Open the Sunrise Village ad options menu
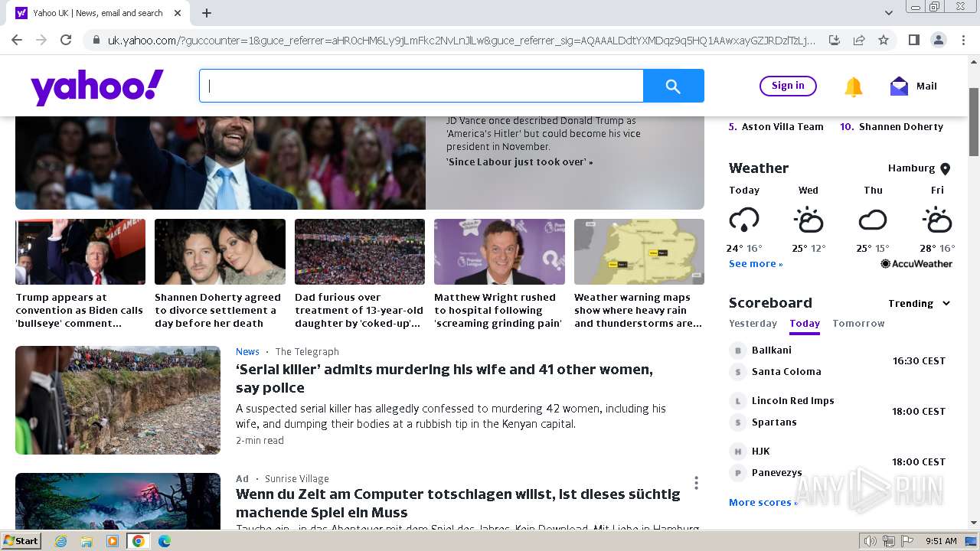Viewport: 980px width, 551px height. pos(696,483)
